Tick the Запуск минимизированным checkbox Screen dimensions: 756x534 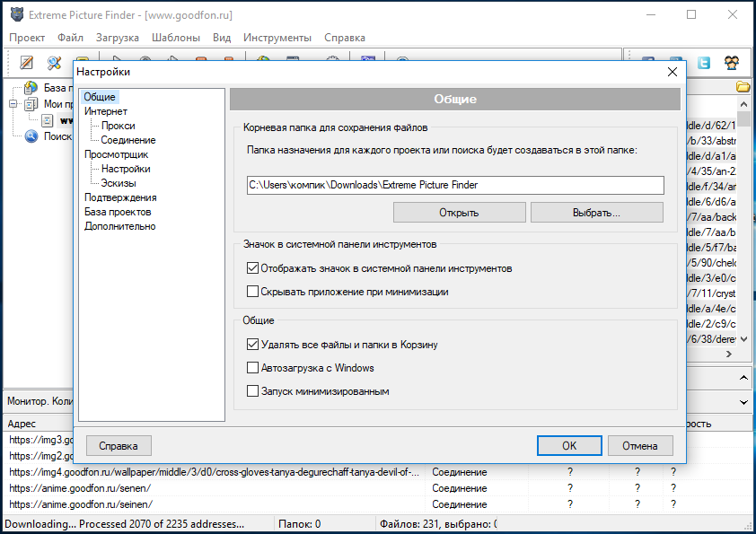click(x=252, y=391)
